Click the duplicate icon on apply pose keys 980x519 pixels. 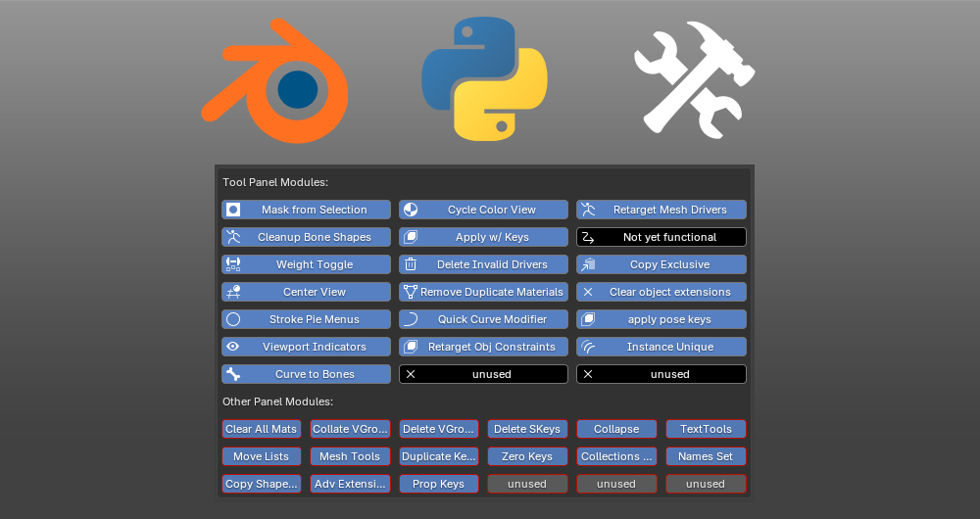[x=588, y=319]
